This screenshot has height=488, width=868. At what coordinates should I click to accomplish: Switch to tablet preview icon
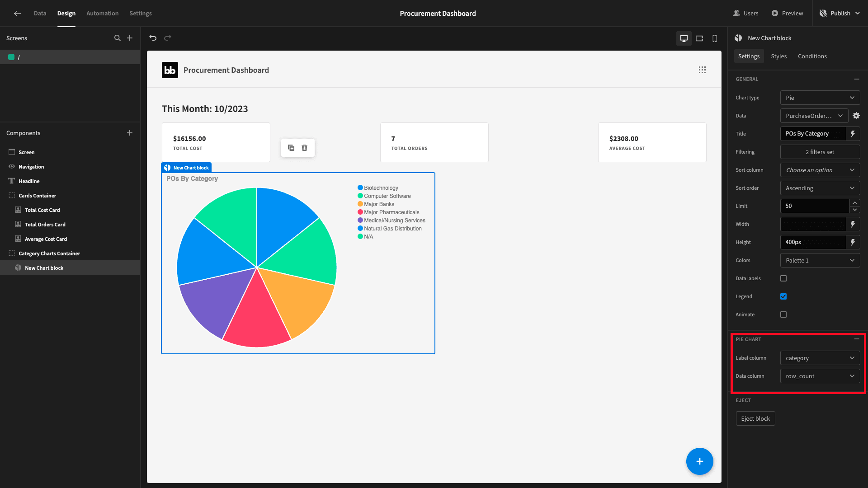click(699, 38)
